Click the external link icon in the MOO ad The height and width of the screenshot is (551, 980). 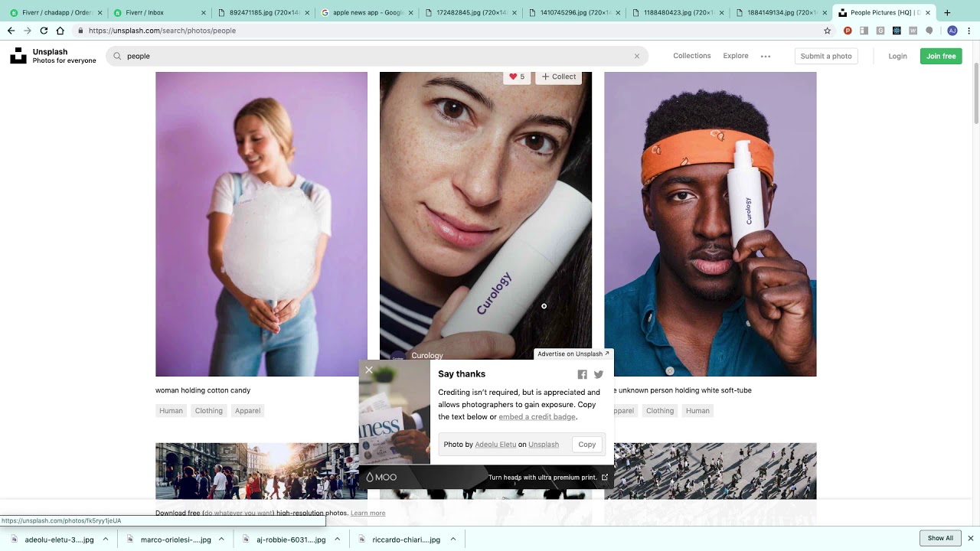tap(605, 477)
